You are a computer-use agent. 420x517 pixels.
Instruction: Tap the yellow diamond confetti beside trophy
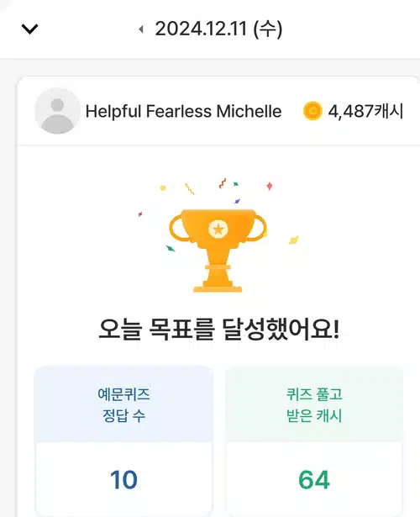pyautogui.click(x=293, y=240)
